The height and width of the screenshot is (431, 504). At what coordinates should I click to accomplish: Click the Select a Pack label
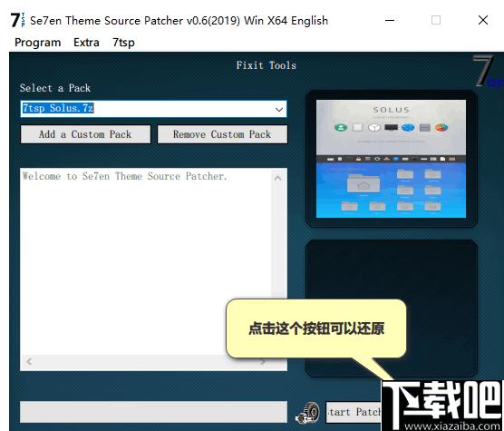55,88
